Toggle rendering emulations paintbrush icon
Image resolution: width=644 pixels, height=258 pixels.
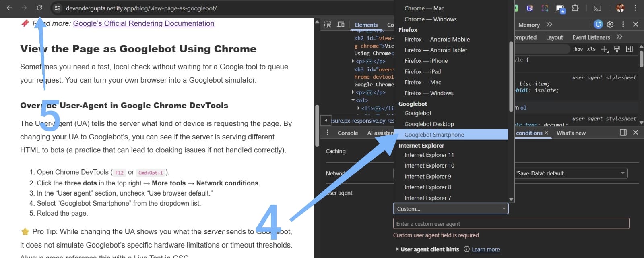tap(617, 49)
